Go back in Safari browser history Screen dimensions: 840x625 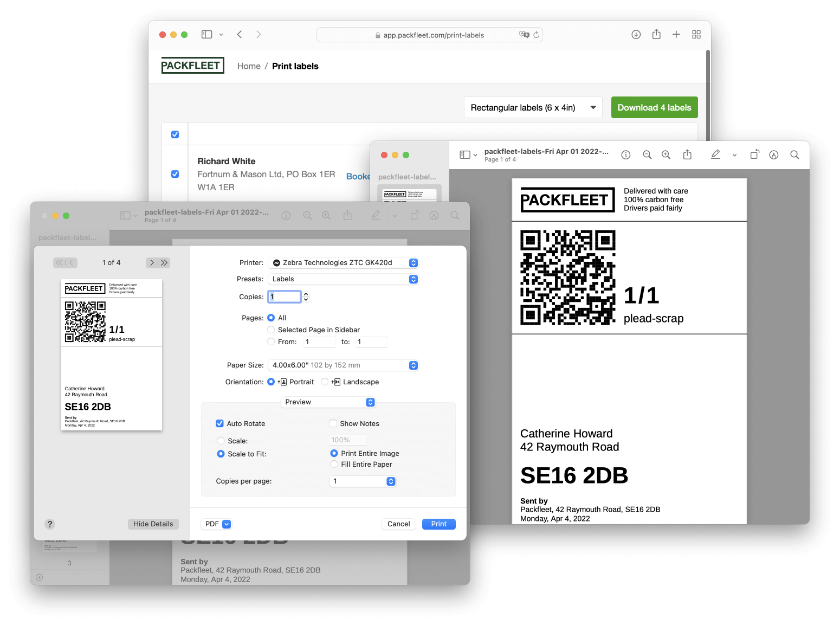coord(240,35)
